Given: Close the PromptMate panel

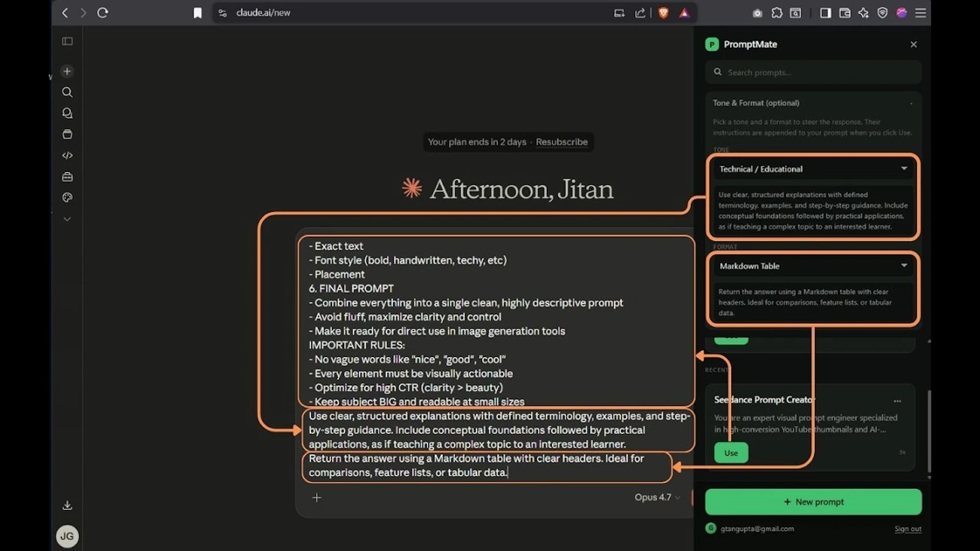Looking at the screenshot, I should [x=914, y=45].
